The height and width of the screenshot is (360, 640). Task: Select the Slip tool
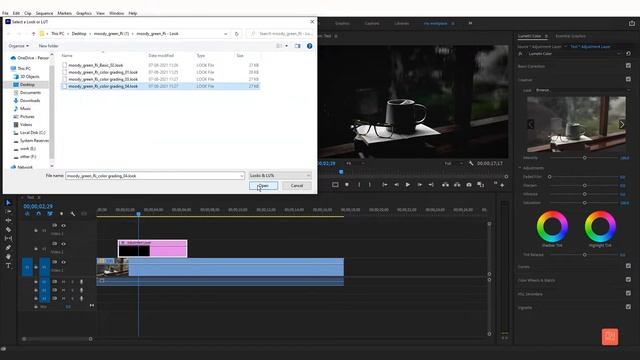pyautogui.click(x=8, y=238)
